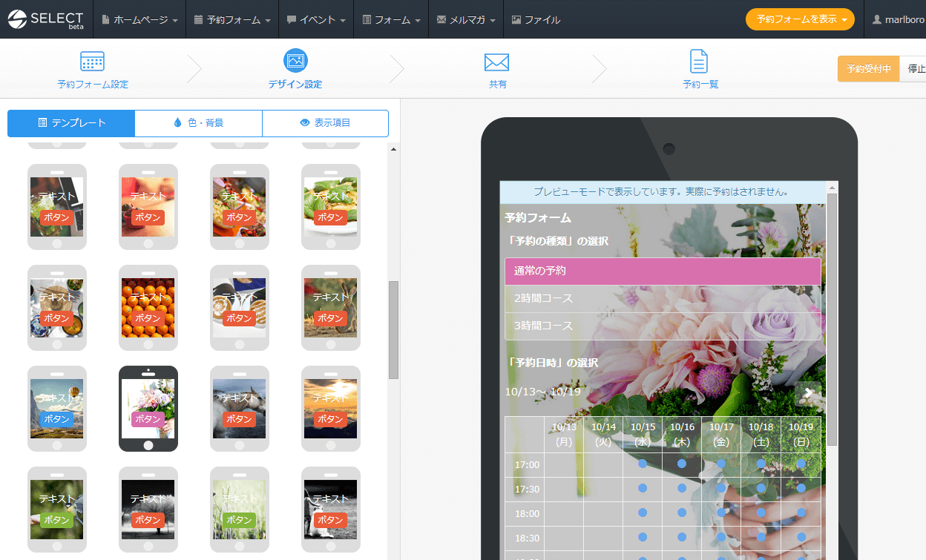Select the oranges template thumbnail
926x560 pixels.
[x=148, y=308]
